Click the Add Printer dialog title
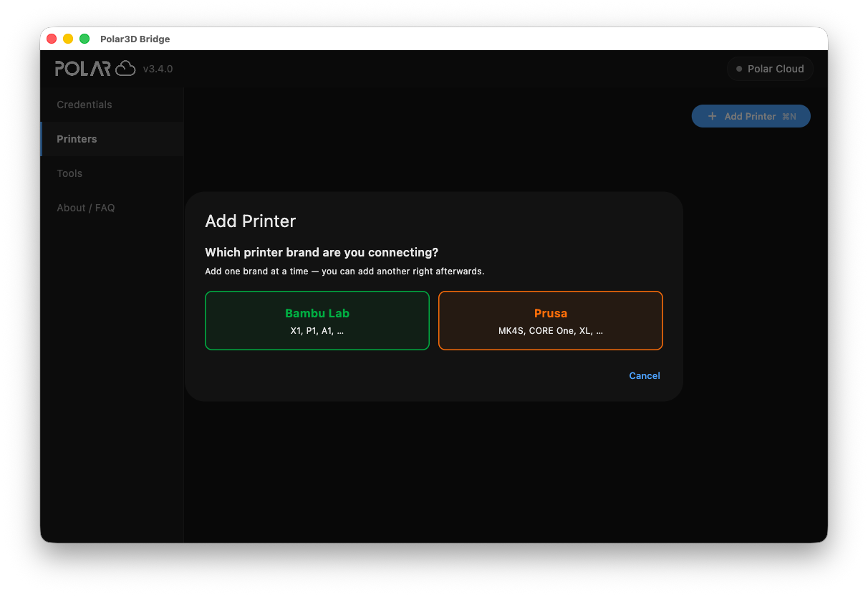The width and height of the screenshot is (868, 596). (x=251, y=221)
